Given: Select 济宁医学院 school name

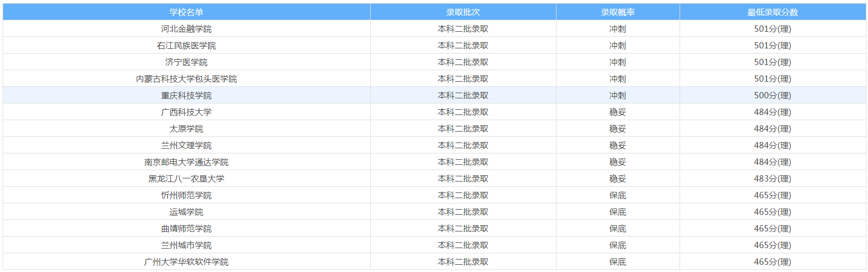Looking at the screenshot, I should point(186,62).
